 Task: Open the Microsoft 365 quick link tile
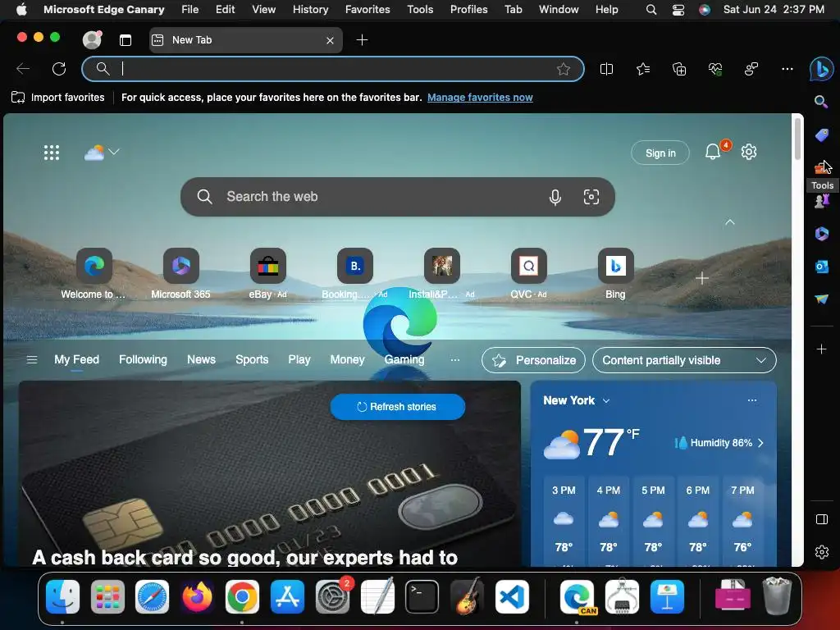pos(180,274)
